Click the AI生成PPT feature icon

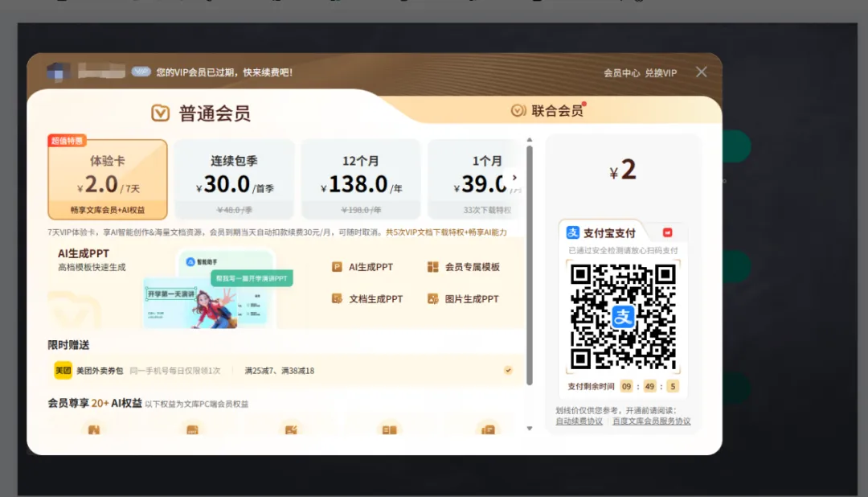(x=337, y=267)
